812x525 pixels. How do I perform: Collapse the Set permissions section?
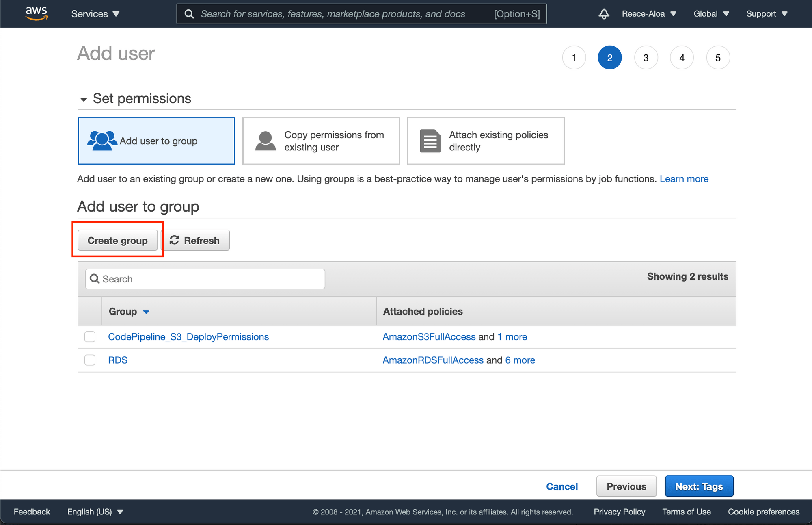click(84, 99)
